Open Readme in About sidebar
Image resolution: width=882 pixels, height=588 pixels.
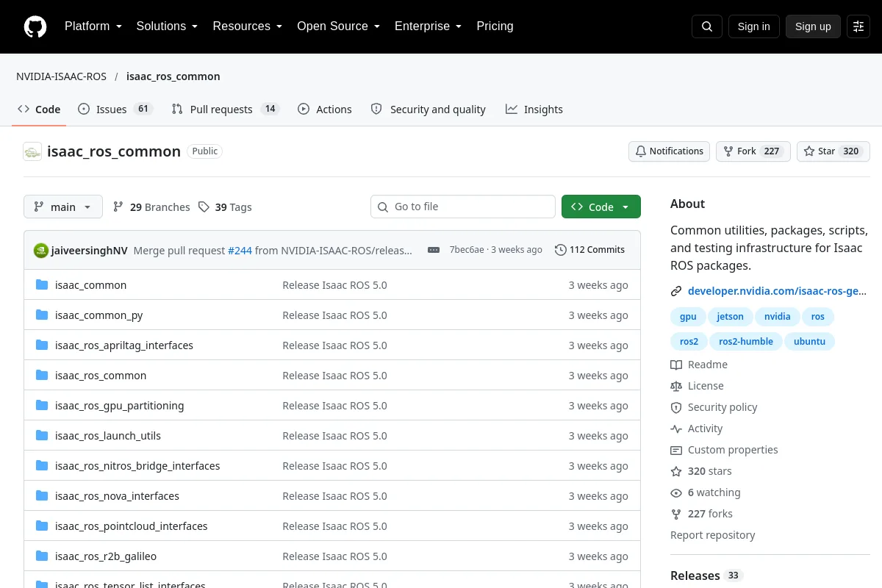699,365
